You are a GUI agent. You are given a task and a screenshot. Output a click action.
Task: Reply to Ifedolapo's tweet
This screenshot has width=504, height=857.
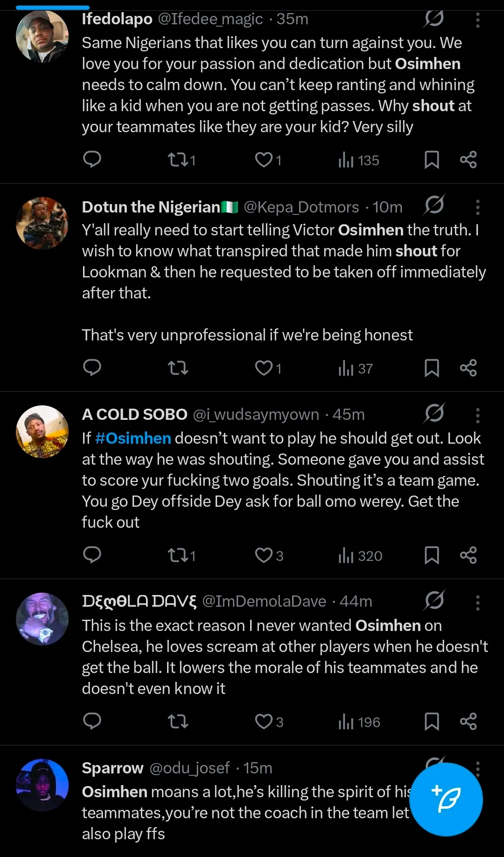click(92, 160)
